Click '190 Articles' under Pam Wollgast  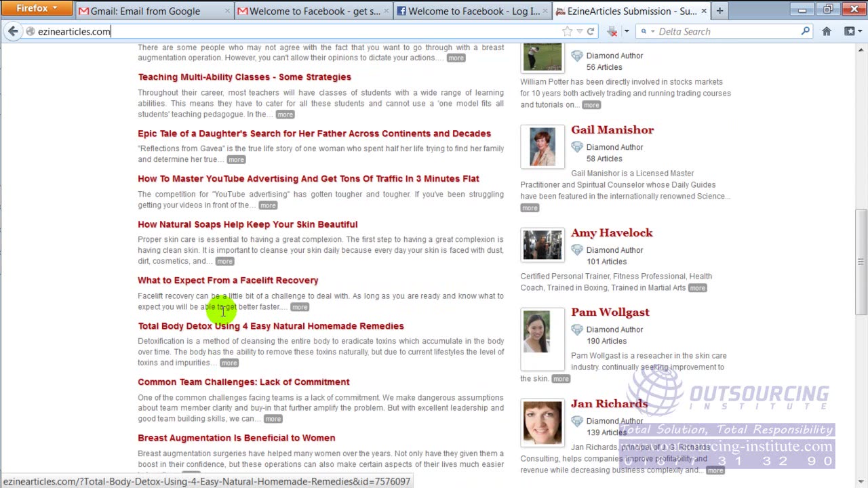point(607,341)
